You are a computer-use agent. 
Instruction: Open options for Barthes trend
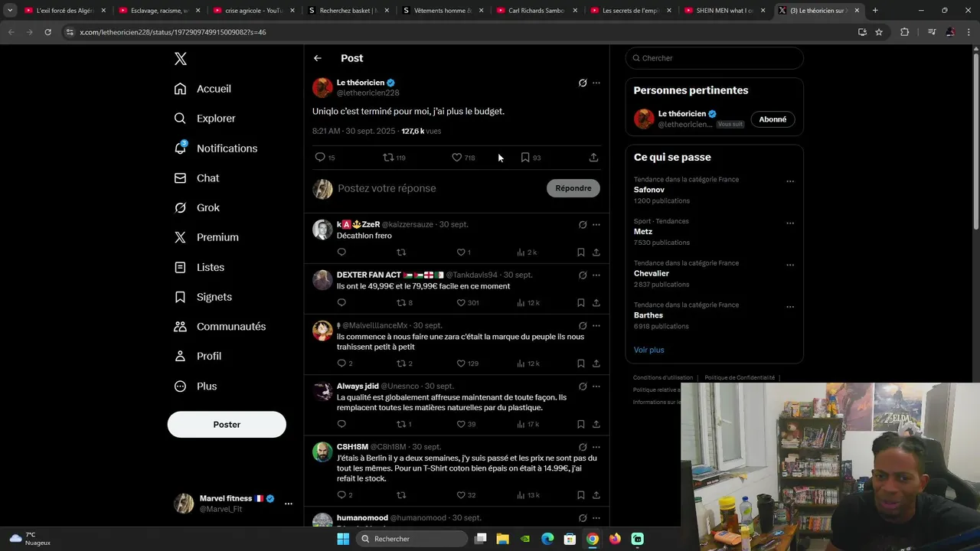click(x=790, y=307)
